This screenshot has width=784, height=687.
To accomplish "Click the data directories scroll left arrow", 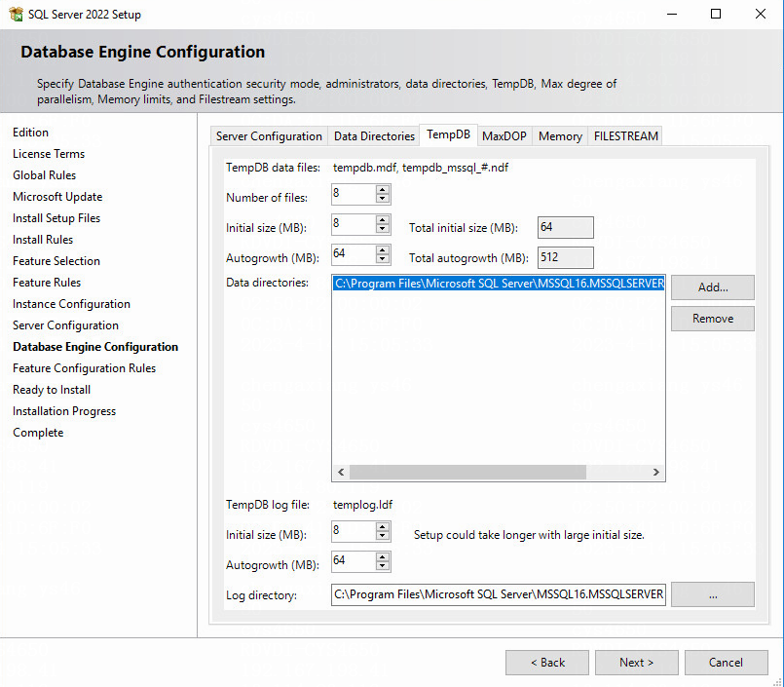I will (341, 472).
